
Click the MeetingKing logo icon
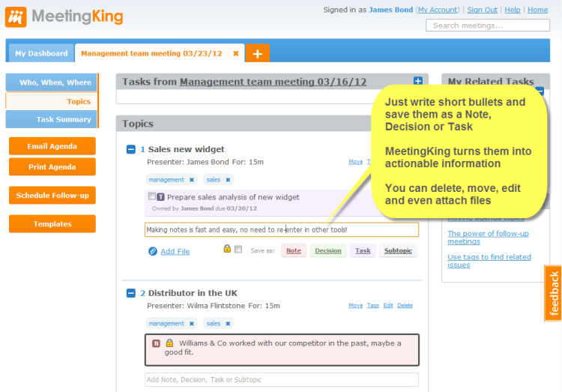point(16,16)
